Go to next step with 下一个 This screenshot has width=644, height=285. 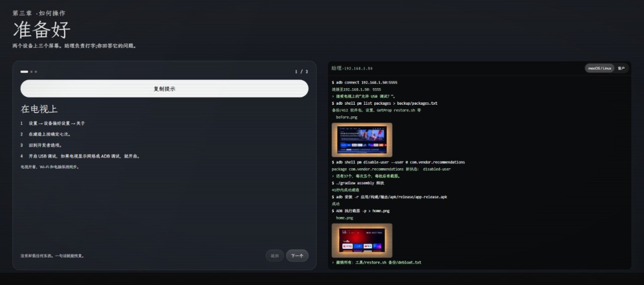tap(297, 256)
